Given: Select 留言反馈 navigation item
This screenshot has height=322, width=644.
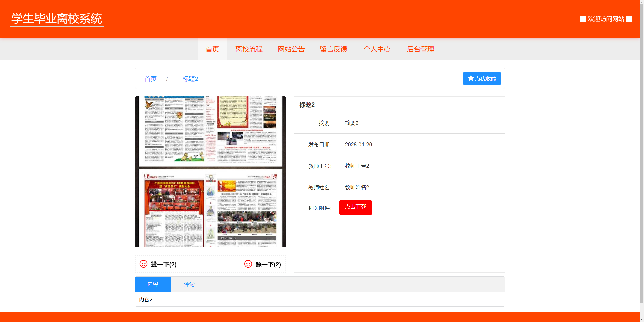Looking at the screenshot, I should (x=333, y=49).
